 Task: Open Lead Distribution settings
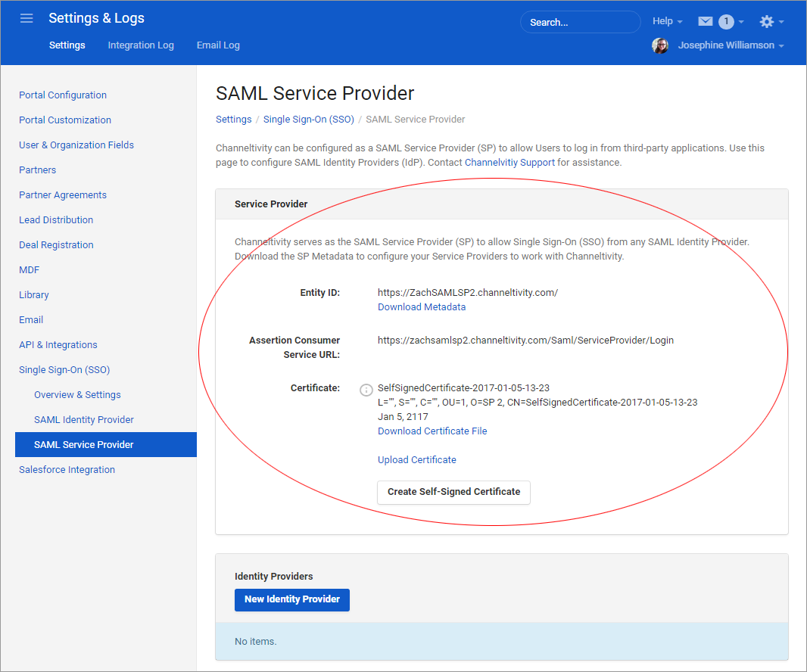(x=56, y=219)
